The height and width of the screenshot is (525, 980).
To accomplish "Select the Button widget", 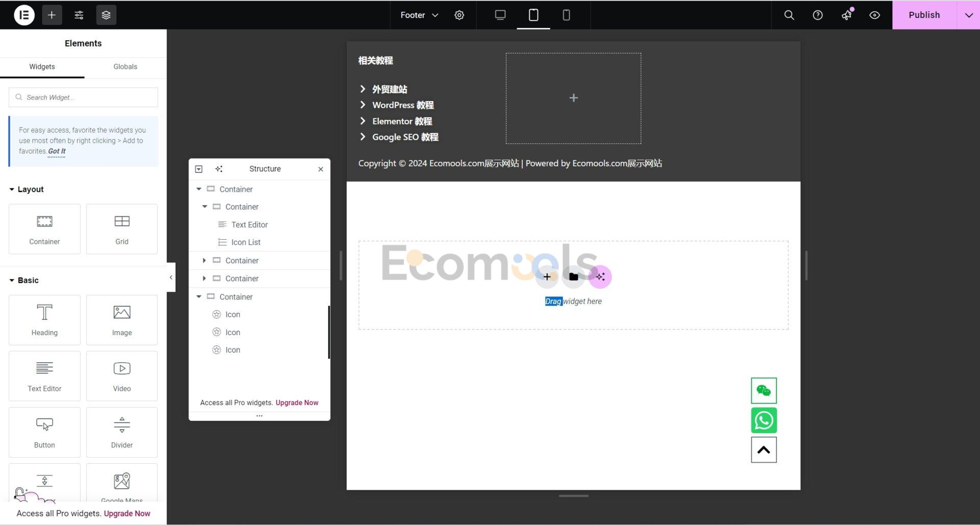I will pos(44,432).
